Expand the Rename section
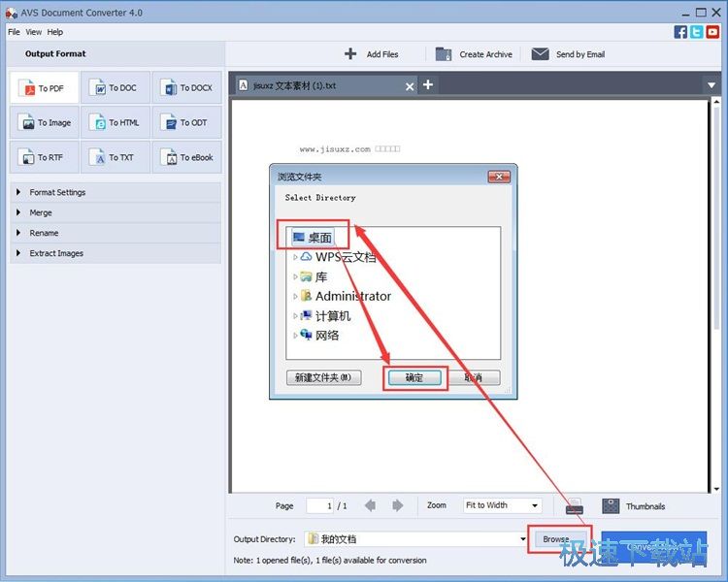Image resolution: width=728 pixels, height=582 pixels. pos(116,233)
